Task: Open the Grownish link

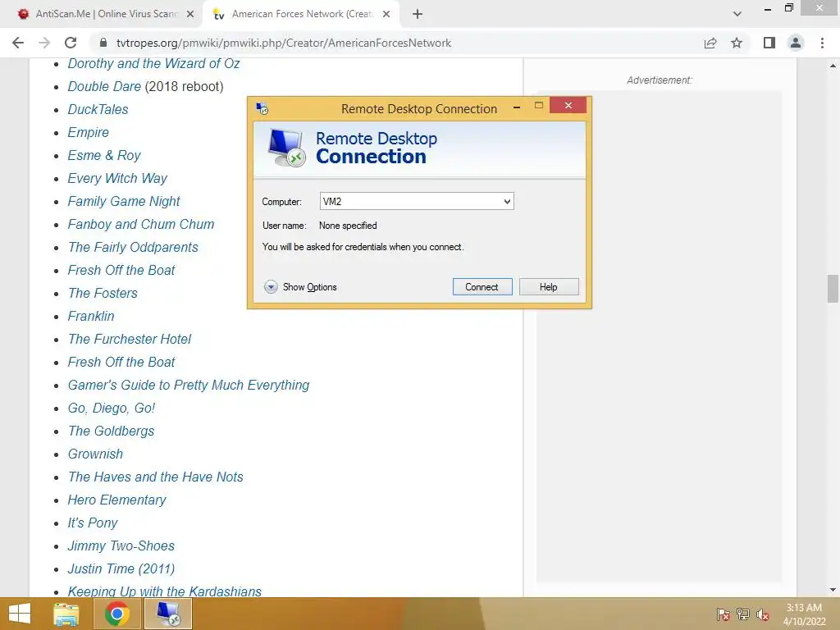Action: click(x=95, y=454)
